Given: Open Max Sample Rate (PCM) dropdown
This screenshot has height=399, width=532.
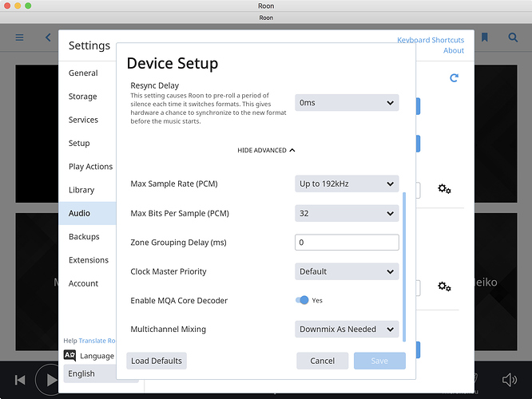Looking at the screenshot, I should click(347, 184).
